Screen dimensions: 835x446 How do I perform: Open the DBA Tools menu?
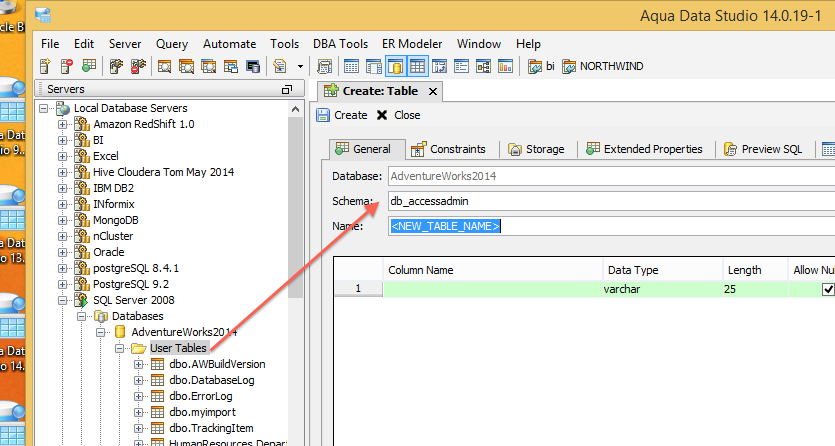[x=340, y=44]
